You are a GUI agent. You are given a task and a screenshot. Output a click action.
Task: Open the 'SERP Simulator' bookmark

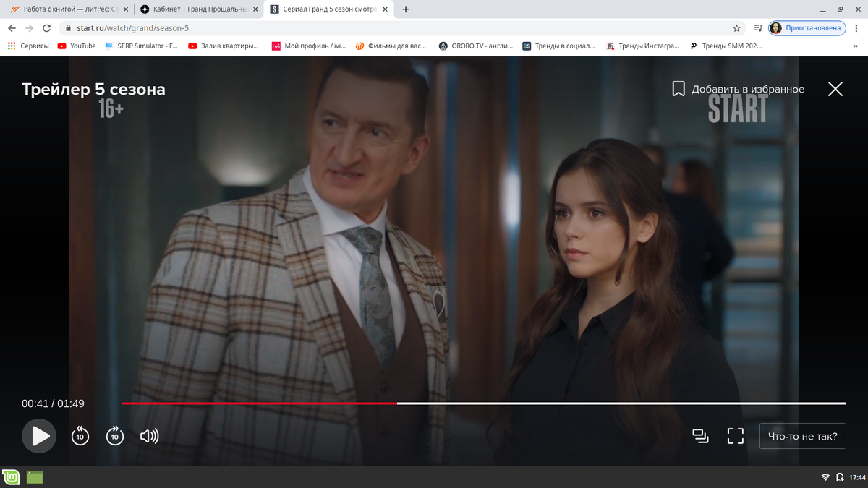pyautogui.click(x=141, y=46)
